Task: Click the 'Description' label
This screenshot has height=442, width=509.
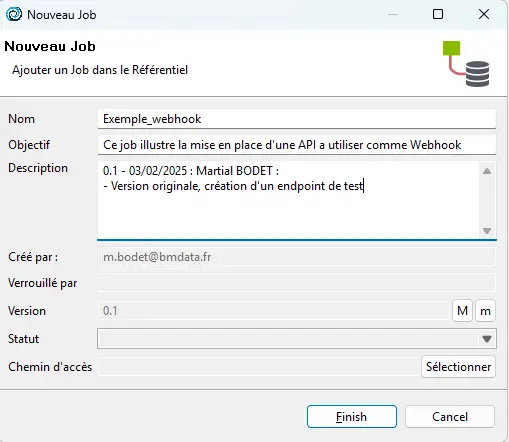Action: click(38, 168)
